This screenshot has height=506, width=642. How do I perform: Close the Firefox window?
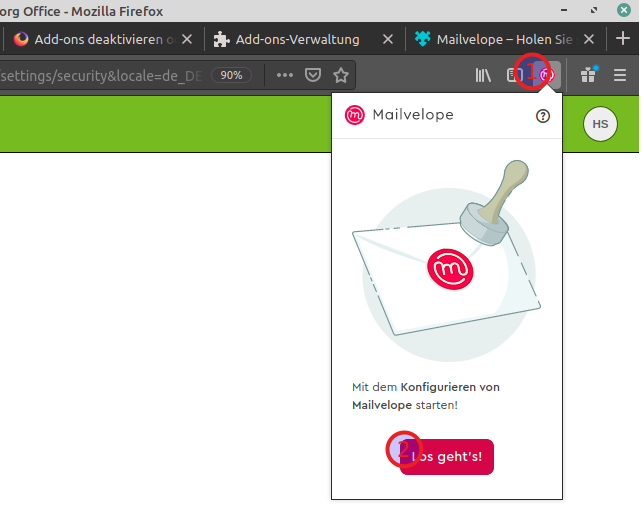pyautogui.click(x=624, y=10)
